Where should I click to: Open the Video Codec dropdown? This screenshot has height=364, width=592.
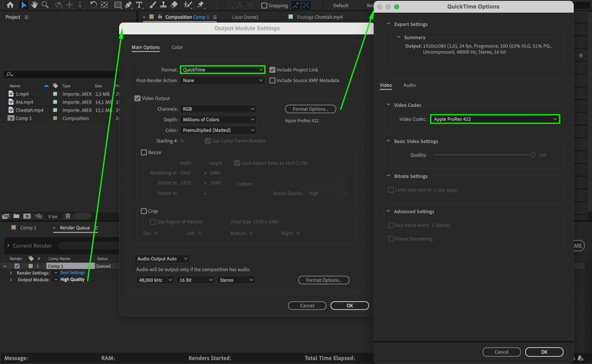point(495,119)
